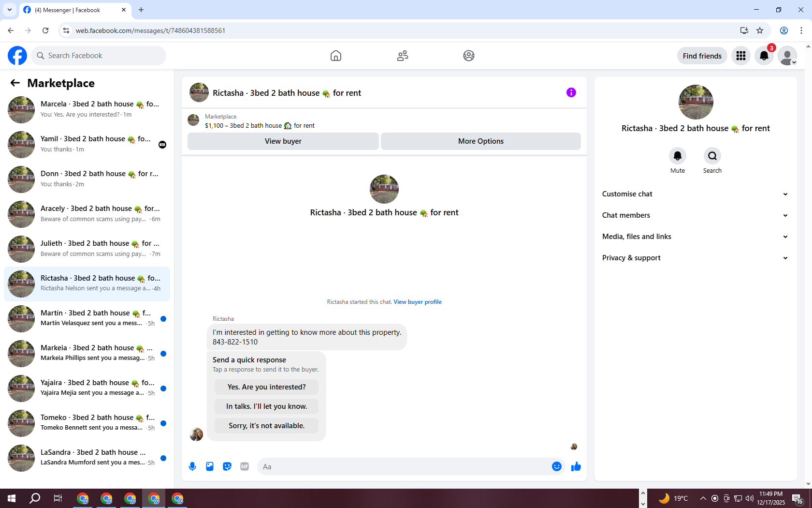Expand Customise chat section
The height and width of the screenshot is (508, 812).
pyautogui.click(x=696, y=194)
